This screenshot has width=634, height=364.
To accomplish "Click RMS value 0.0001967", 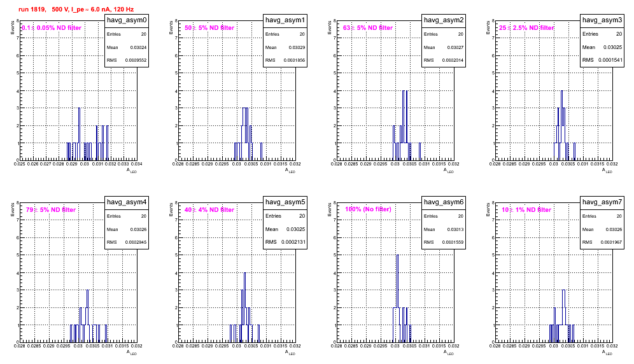I will [611, 242].
